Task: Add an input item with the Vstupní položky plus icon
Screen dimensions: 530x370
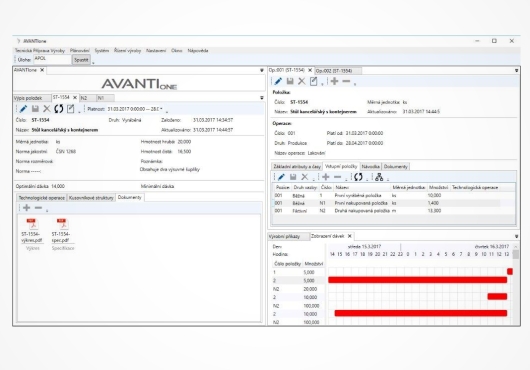Action: tap(326, 177)
